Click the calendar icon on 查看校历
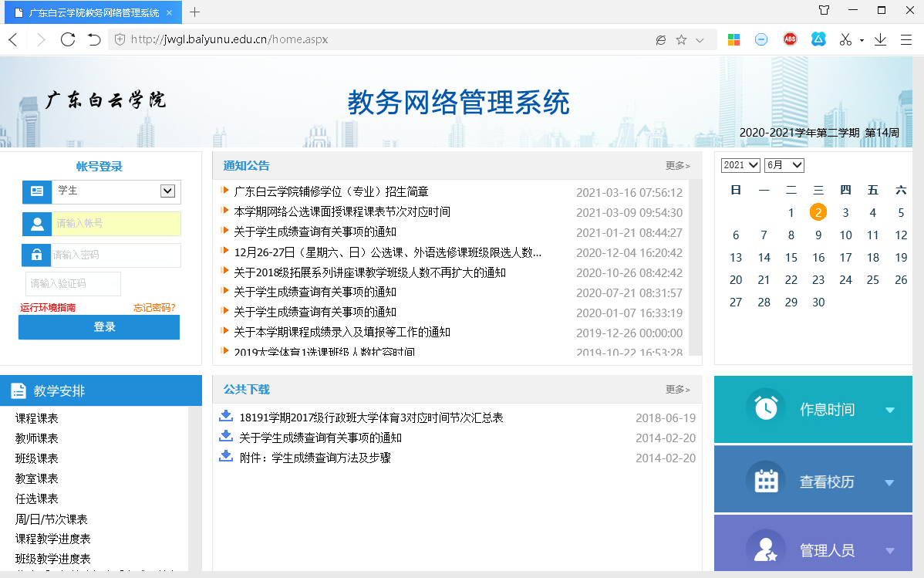The width and height of the screenshot is (924, 578). pos(765,482)
